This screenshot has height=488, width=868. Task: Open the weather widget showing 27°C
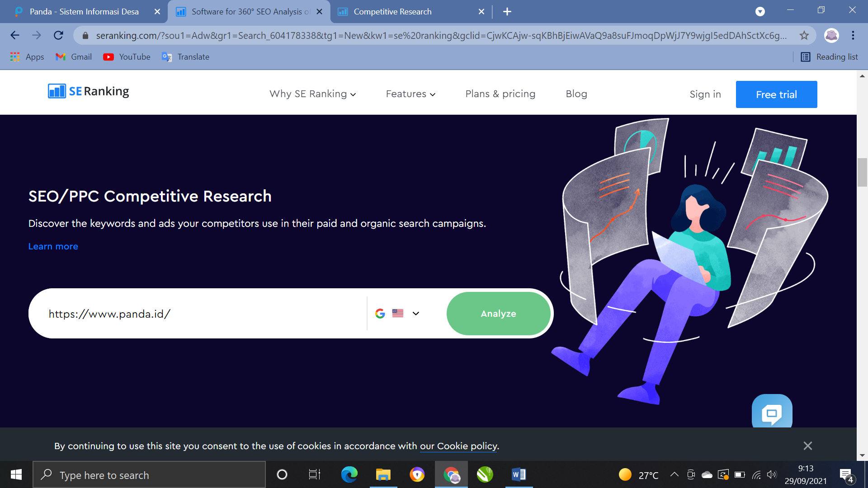639,475
